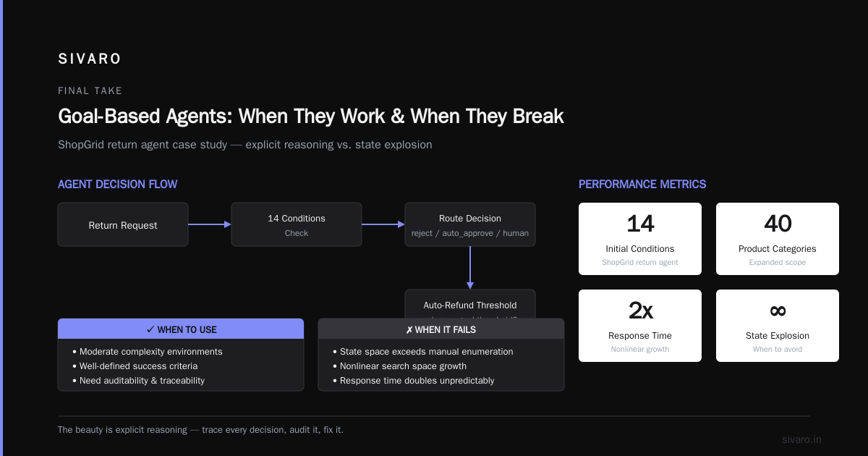Click the 2x Response Time number
This screenshot has width=868, height=456.
click(640, 311)
